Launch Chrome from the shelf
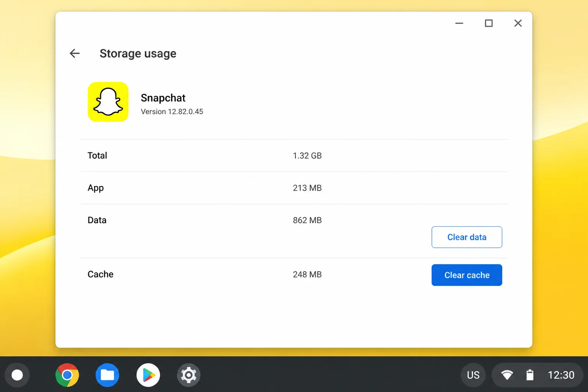 click(x=67, y=375)
